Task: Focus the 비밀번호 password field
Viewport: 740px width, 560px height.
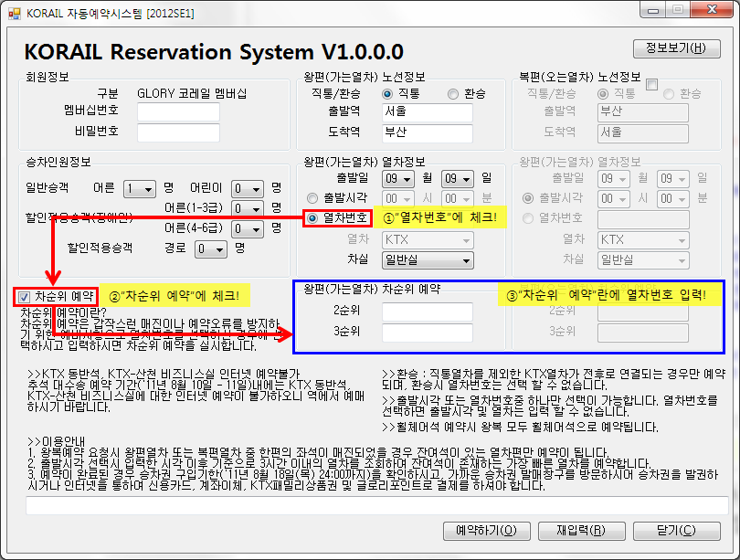Action: pos(178,132)
